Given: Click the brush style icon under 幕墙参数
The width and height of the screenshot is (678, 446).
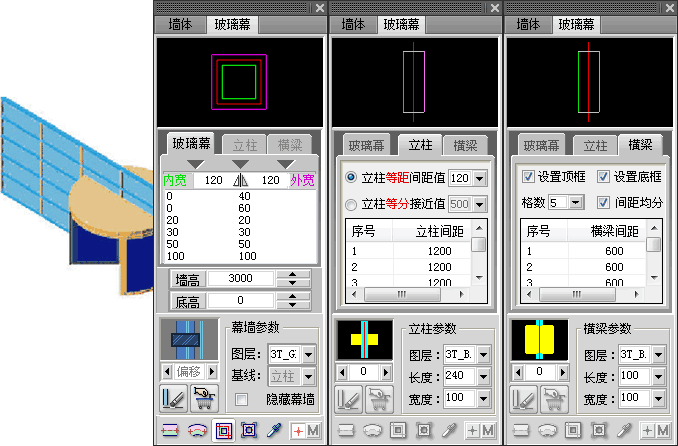Looking at the screenshot, I should (x=174, y=399).
